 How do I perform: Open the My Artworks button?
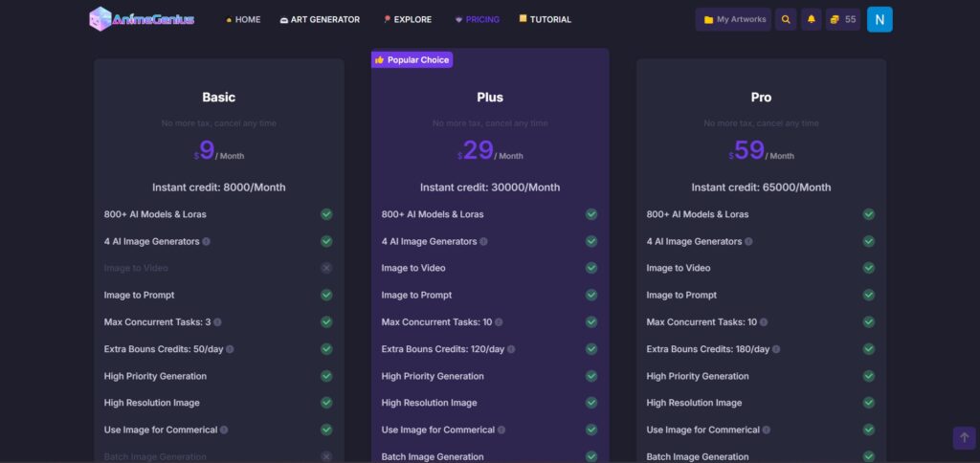(x=733, y=19)
